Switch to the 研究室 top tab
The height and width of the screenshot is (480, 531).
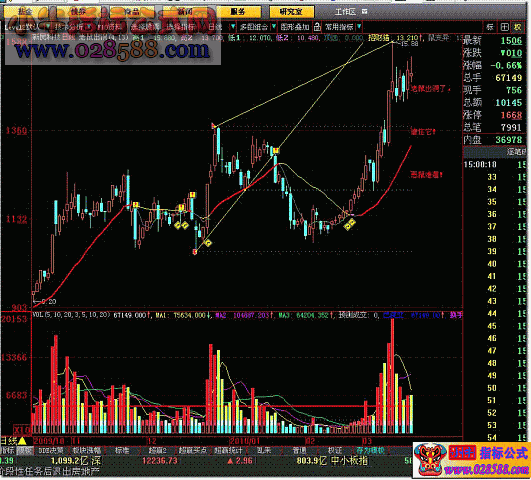point(292,12)
